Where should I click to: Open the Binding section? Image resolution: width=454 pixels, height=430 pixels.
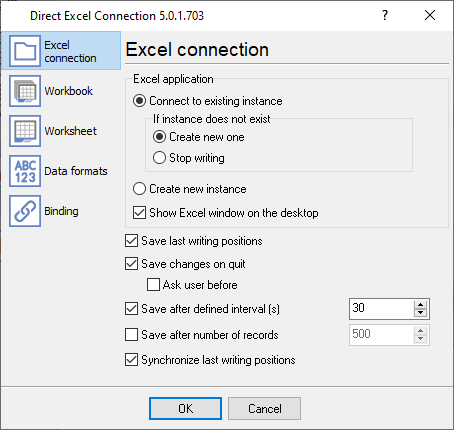click(61, 211)
